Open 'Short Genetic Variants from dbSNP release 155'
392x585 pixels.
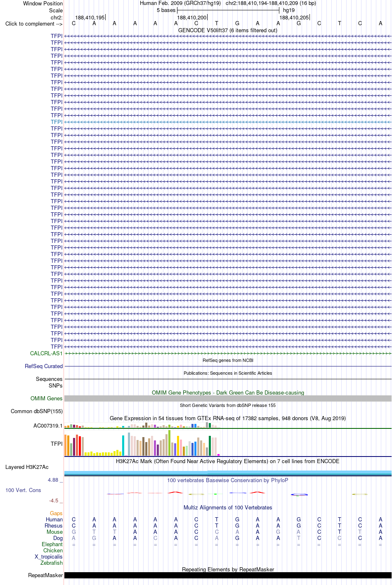tap(228, 405)
